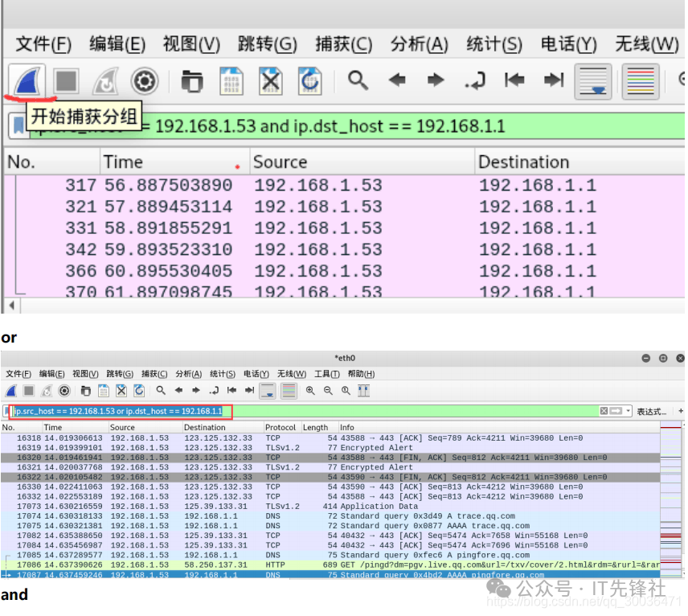The height and width of the screenshot is (616, 688).
Task: Click the 表达式… button in the filter bar
Action: (651, 411)
